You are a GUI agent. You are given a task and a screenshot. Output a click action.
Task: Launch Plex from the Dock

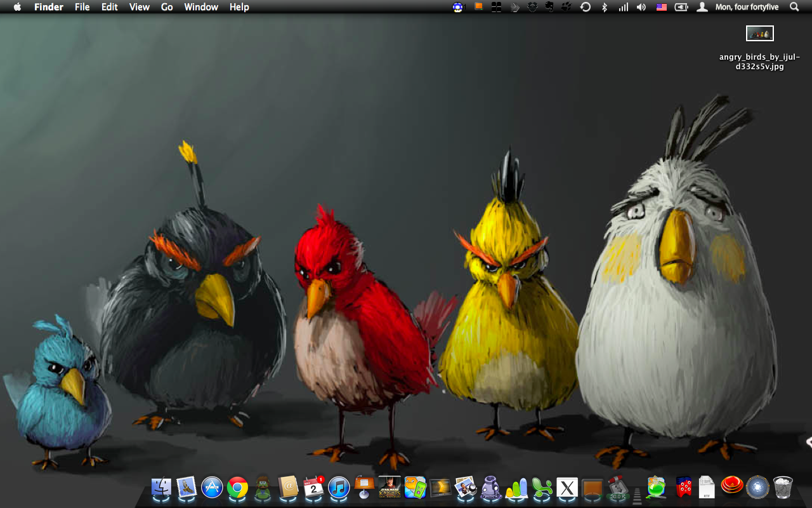[440, 487]
